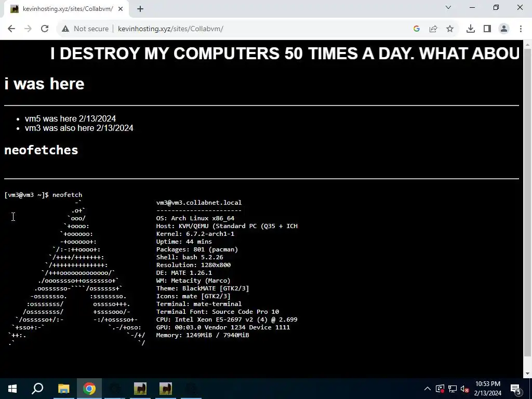This screenshot has height=399, width=532.
Task: Click the 'WM: Metacity (Marco)' line
Action: click(193, 281)
